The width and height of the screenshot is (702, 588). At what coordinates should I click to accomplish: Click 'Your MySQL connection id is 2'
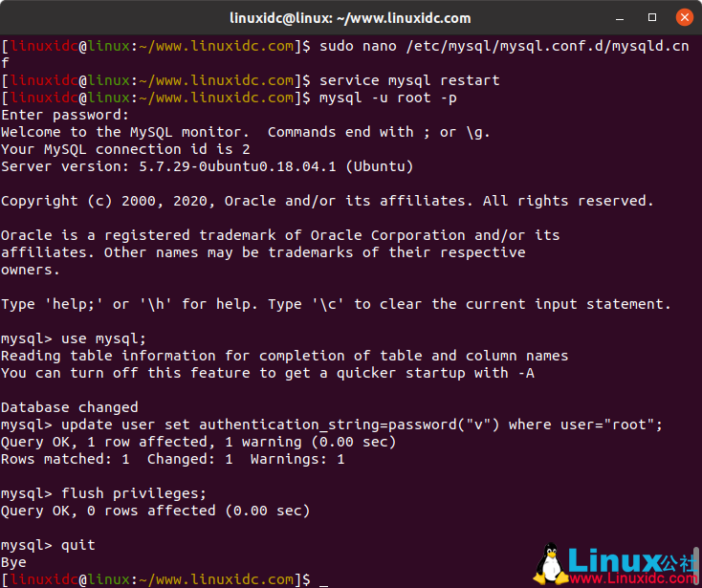click(125, 149)
